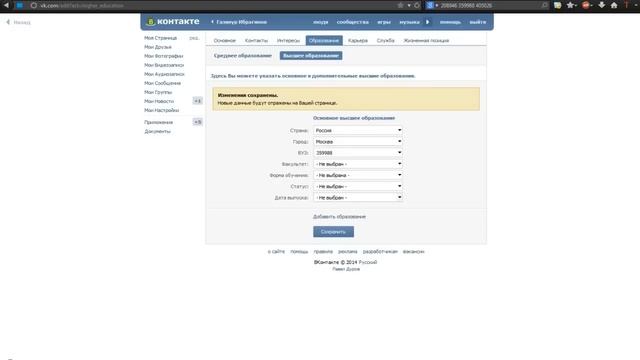The width and height of the screenshot is (640, 360).
Task: Open сообщества in the top navigation
Action: (353, 22)
